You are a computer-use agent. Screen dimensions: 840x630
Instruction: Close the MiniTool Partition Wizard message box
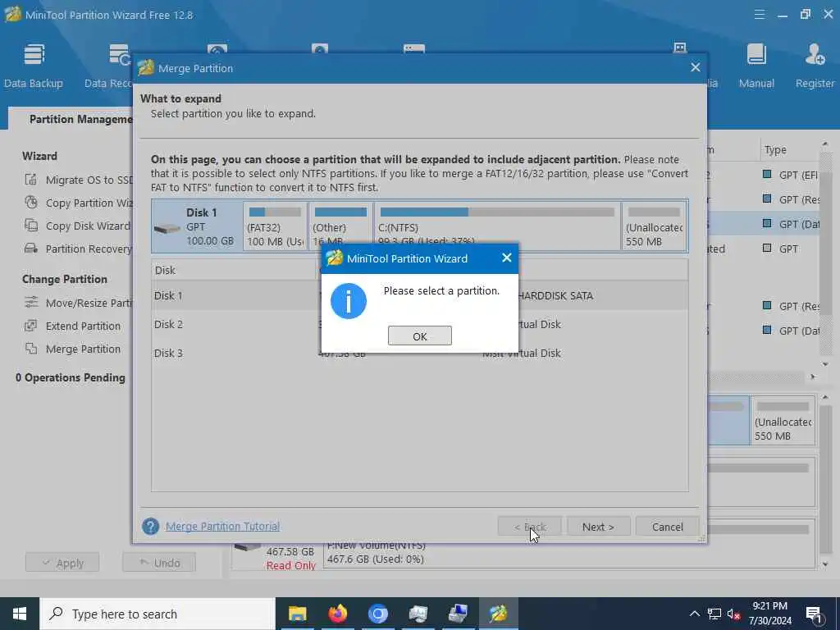506,258
